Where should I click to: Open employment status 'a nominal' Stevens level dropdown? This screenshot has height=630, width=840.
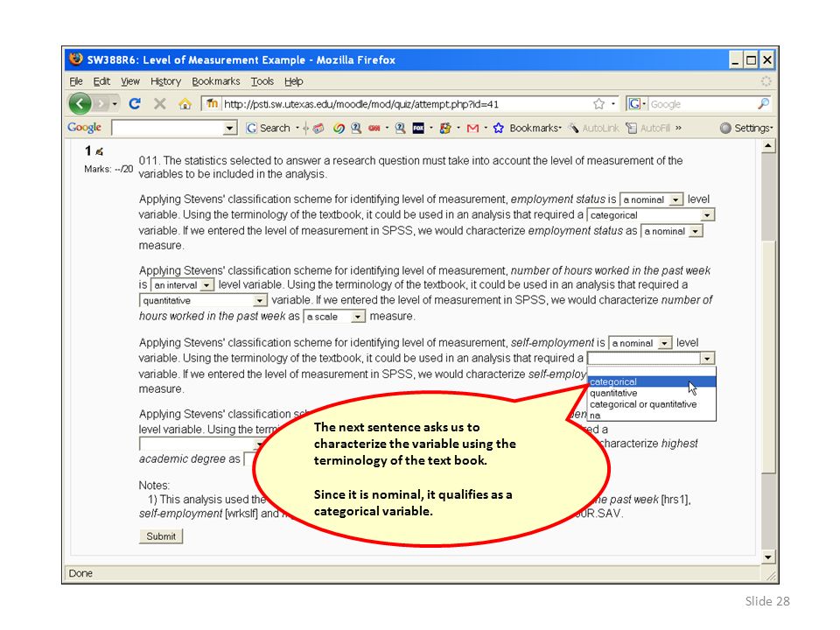651,199
